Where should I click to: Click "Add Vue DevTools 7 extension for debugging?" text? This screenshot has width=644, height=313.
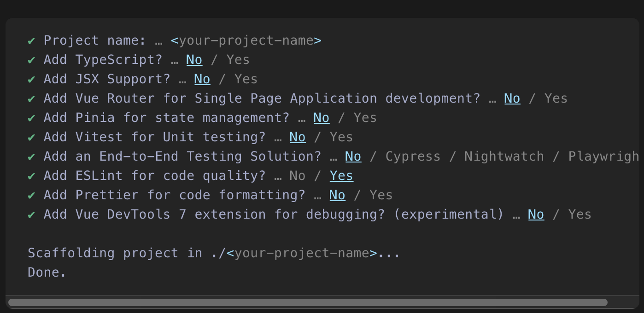coord(214,214)
